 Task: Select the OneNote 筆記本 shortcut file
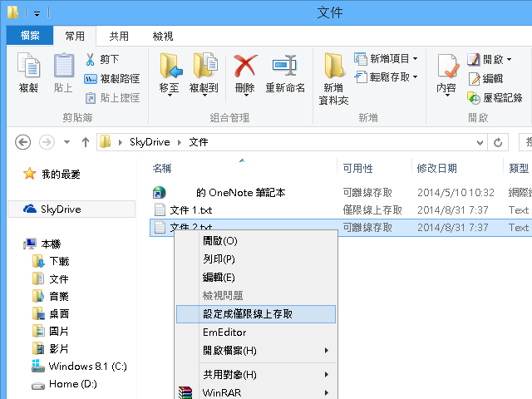coord(219,193)
